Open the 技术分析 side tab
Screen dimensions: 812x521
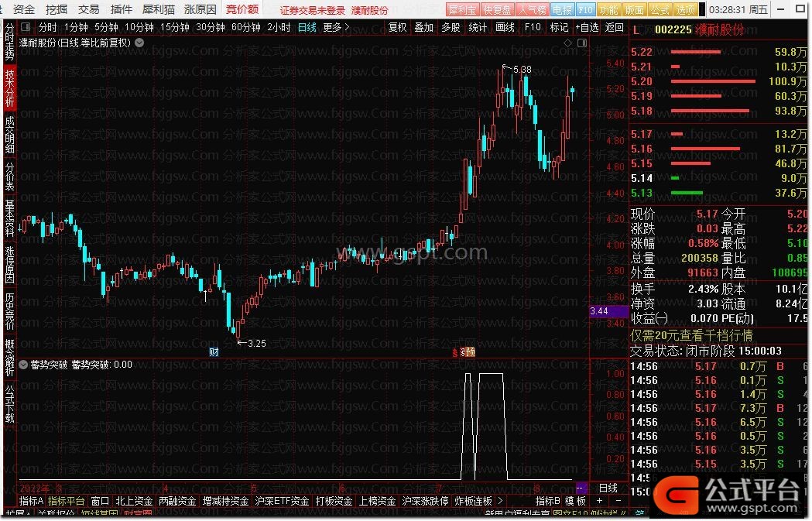[x=10, y=88]
